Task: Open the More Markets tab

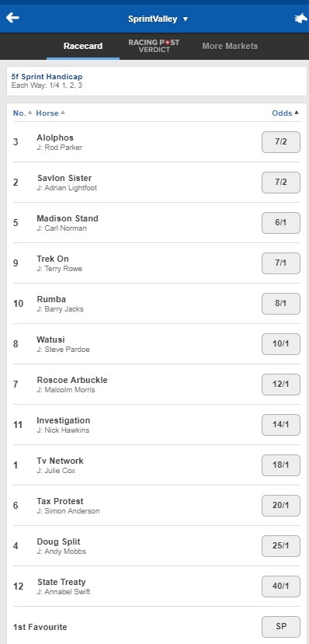Action: [x=230, y=46]
